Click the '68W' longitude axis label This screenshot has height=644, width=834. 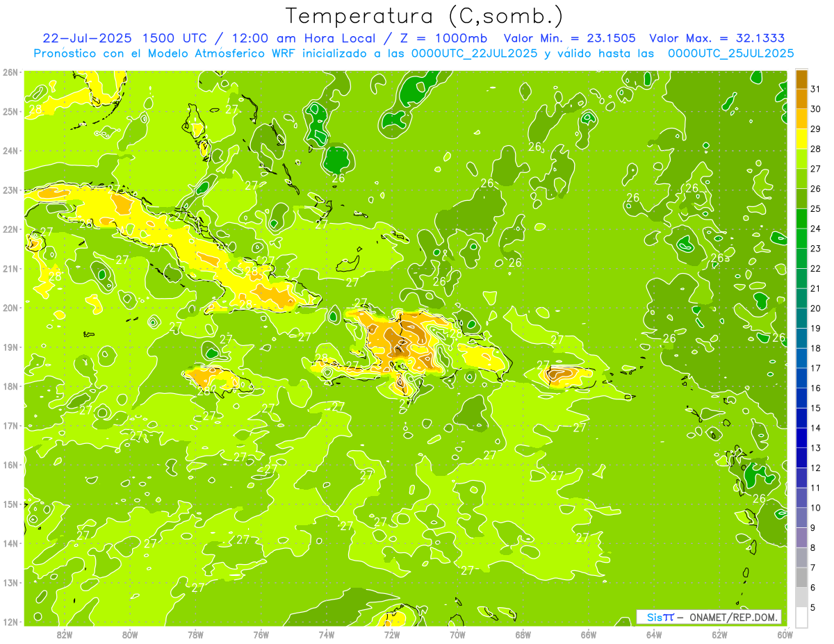click(523, 634)
